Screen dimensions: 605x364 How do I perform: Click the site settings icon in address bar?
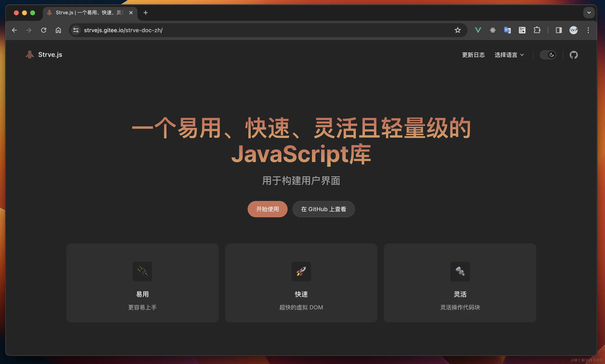pos(76,30)
